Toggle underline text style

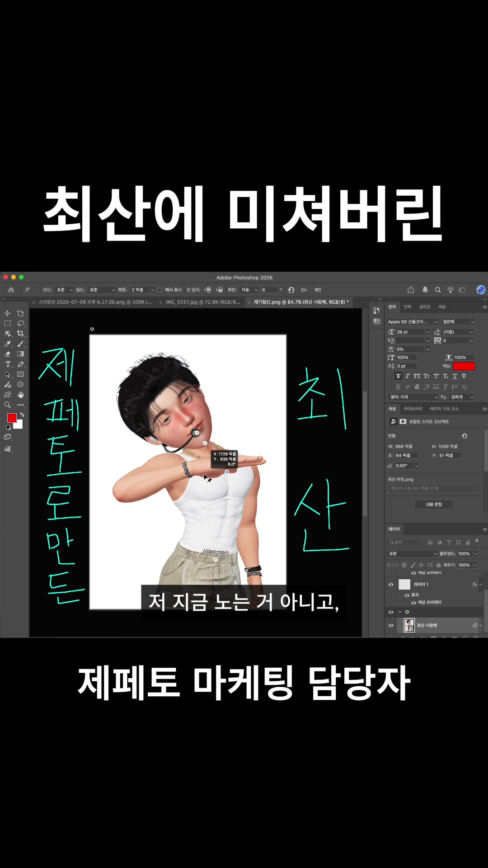click(x=455, y=376)
